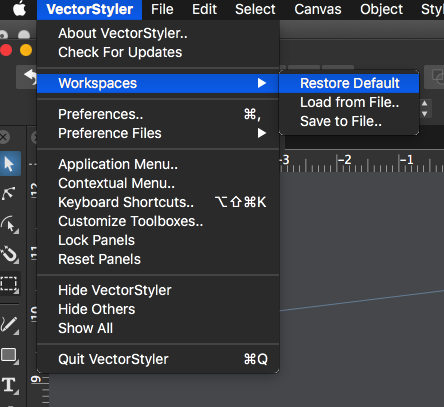Close the toolbox panel with the X
Screen dimensions: 444x407
(4, 137)
